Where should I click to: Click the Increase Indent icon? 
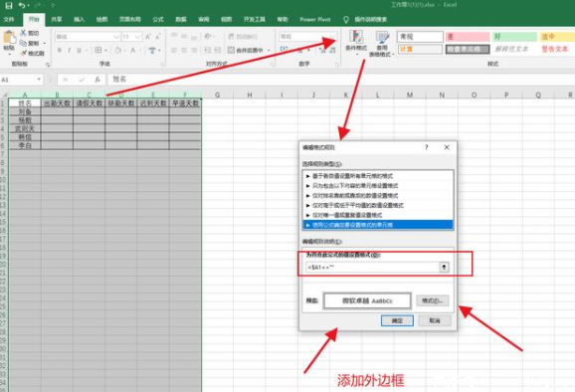pyautogui.click(x=218, y=50)
